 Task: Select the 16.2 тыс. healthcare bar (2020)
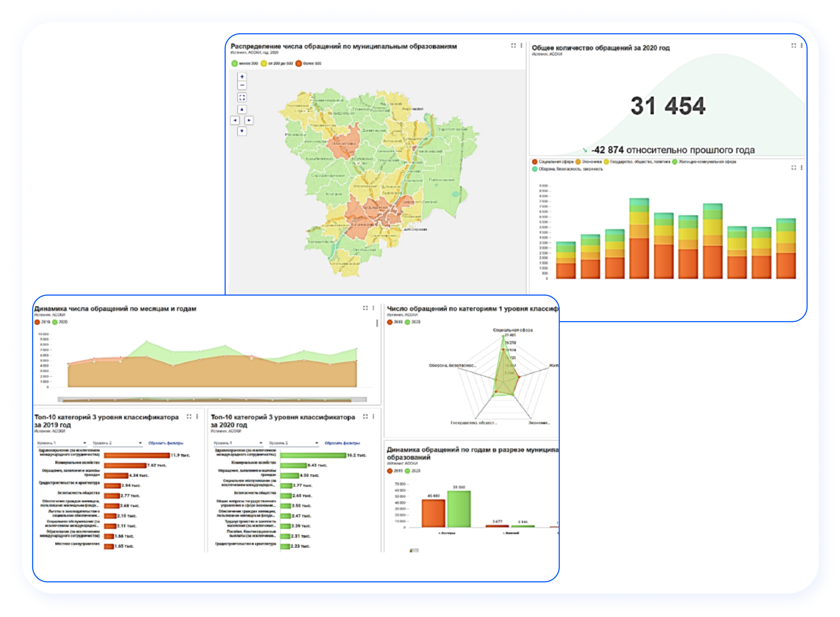pos(313,455)
